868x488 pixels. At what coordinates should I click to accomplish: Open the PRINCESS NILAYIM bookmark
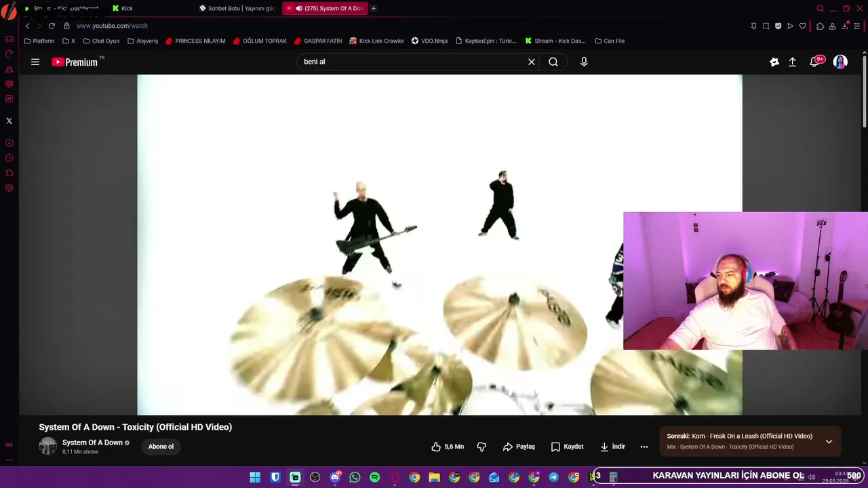(195, 41)
